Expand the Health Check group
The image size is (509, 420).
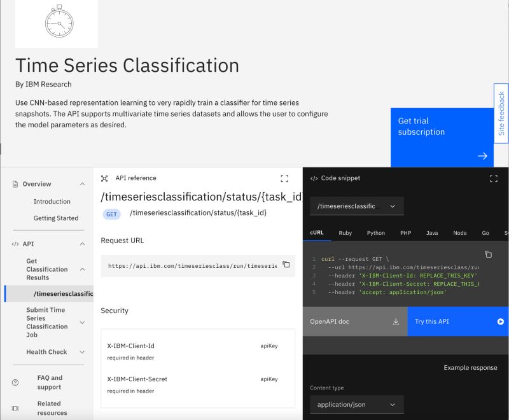pyautogui.click(x=83, y=352)
